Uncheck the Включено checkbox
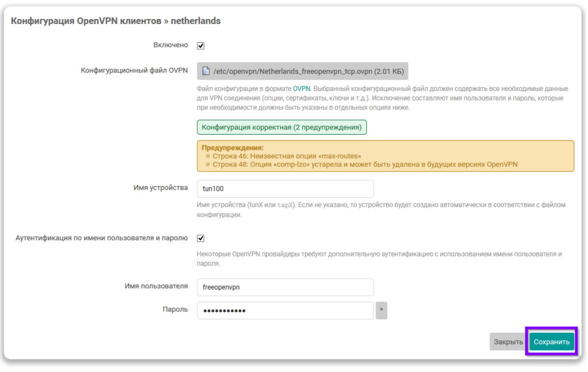 point(201,46)
